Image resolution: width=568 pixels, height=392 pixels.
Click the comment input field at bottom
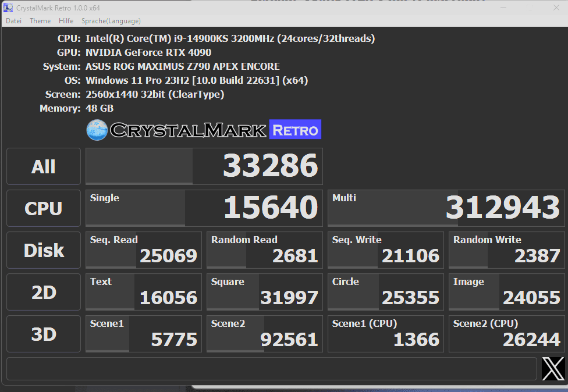272,369
